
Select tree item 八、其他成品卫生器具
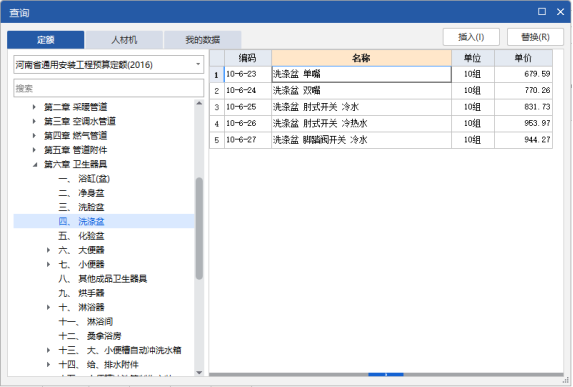103,279
